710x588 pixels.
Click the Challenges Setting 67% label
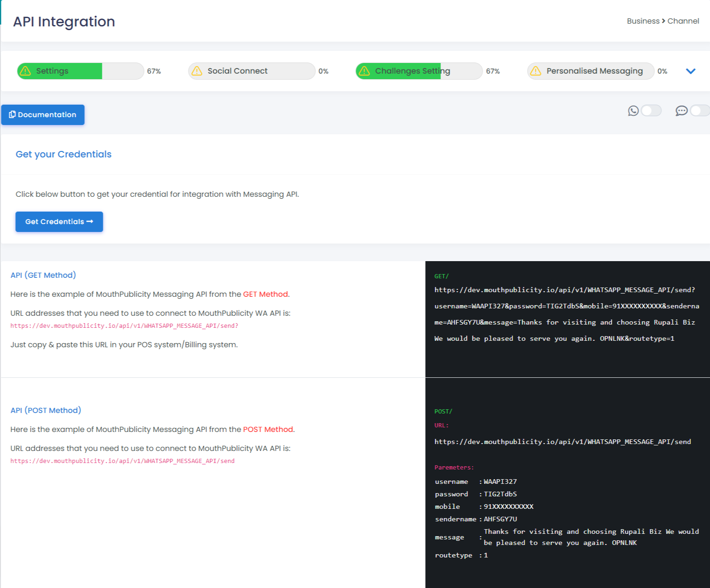point(493,71)
